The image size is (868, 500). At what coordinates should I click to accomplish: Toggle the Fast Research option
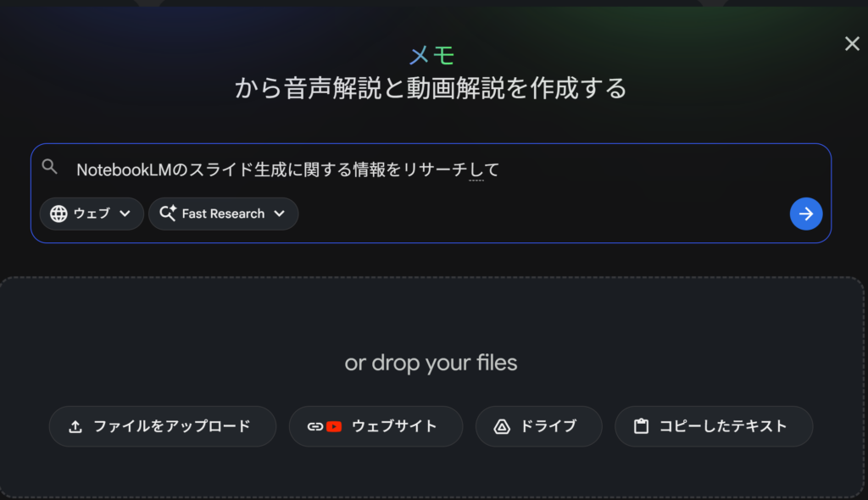[x=223, y=214]
